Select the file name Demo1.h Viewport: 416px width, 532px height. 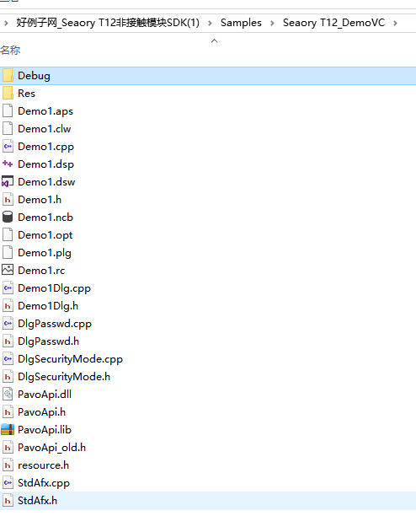coord(40,200)
